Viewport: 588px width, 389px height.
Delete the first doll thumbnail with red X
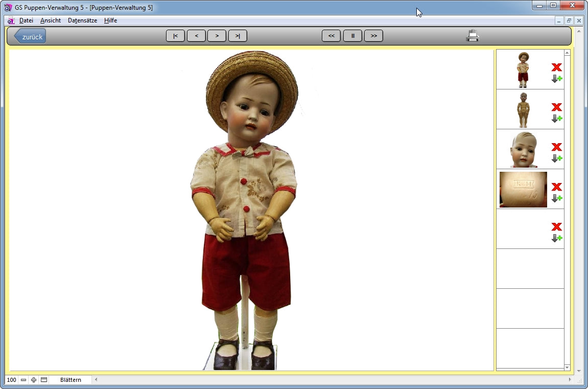point(556,67)
